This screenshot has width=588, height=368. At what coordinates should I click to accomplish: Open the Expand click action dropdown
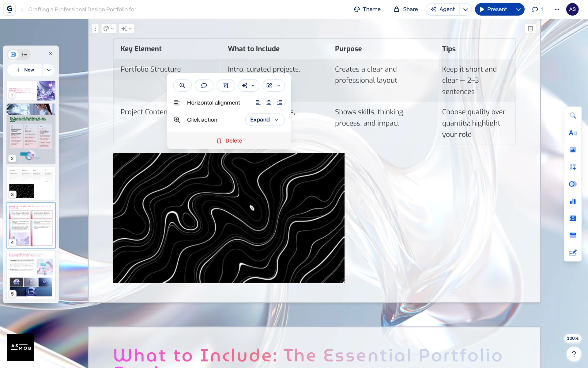click(265, 120)
